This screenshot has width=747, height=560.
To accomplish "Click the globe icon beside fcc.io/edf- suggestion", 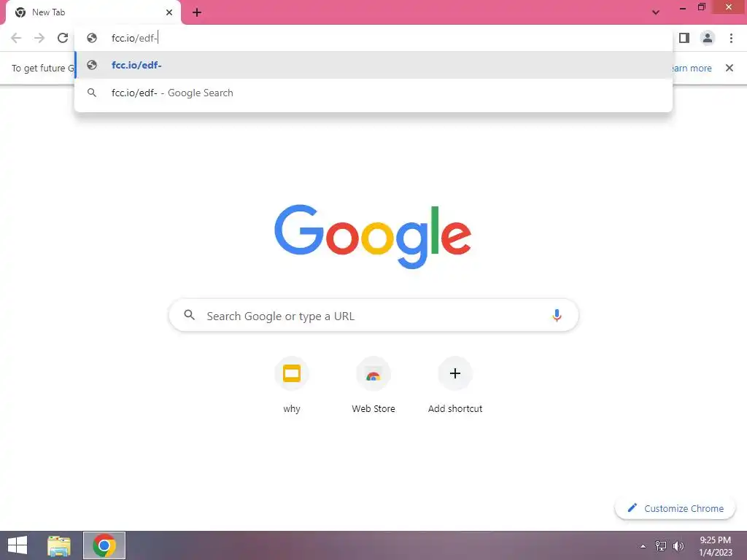I will pyautogui.click(x=92, y=65).
